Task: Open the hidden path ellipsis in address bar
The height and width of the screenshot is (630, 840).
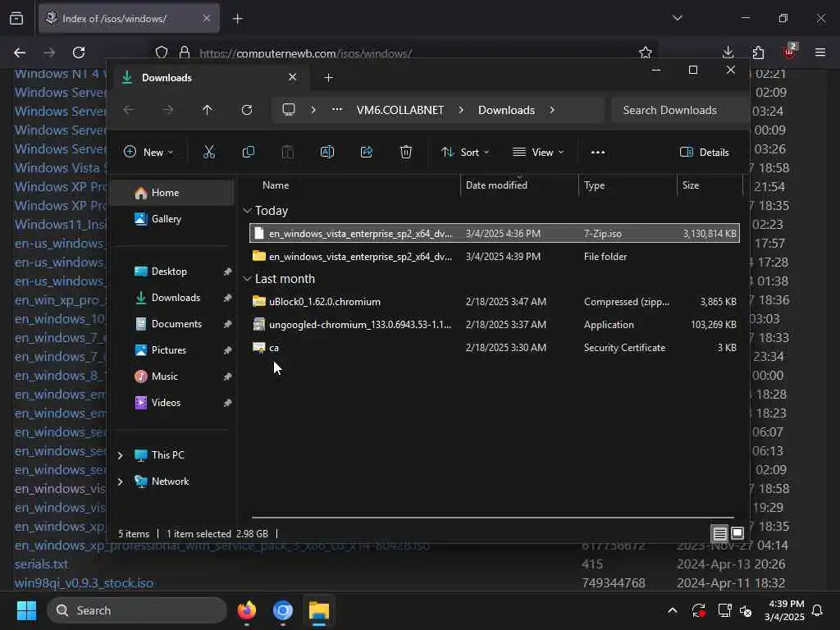Action: coord(336,109)
